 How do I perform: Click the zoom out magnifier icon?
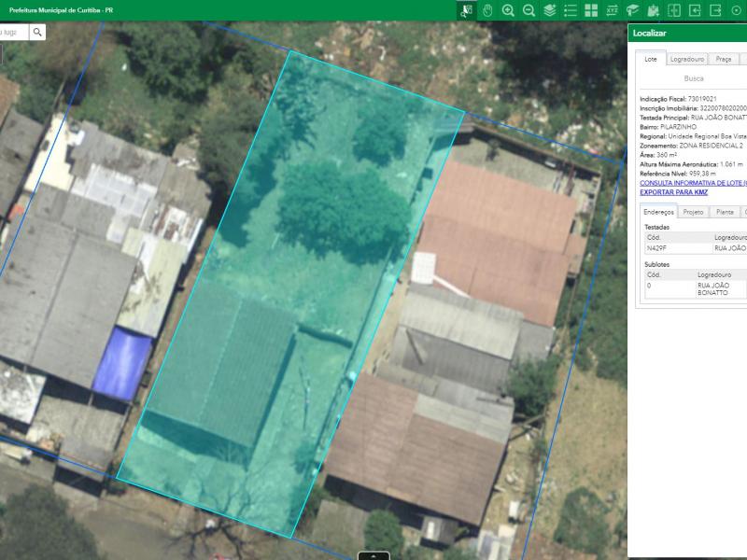coord(529,10)
